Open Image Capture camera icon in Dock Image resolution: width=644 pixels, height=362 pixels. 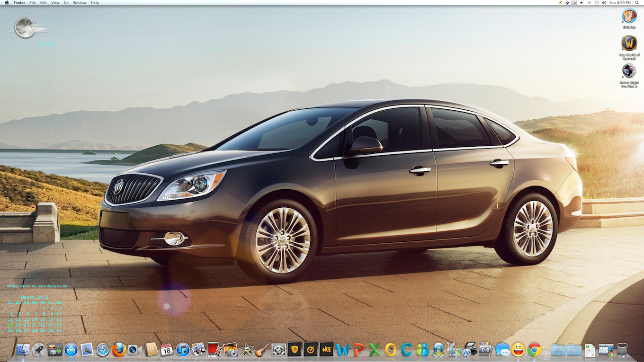[x=231, y=350]
